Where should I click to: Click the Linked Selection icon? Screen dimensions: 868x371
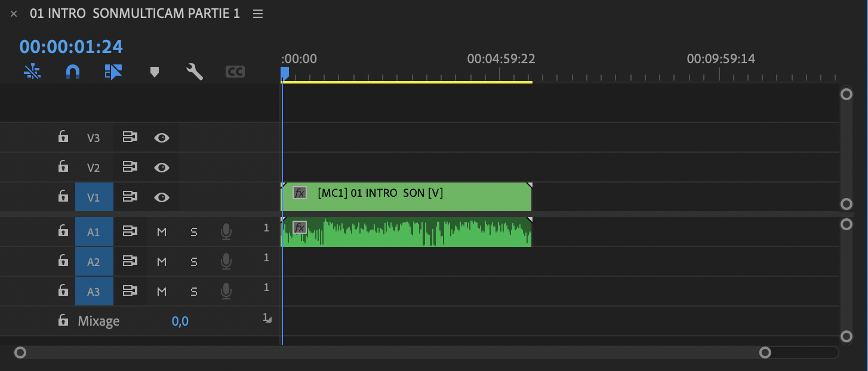click(x=113, y=72)
